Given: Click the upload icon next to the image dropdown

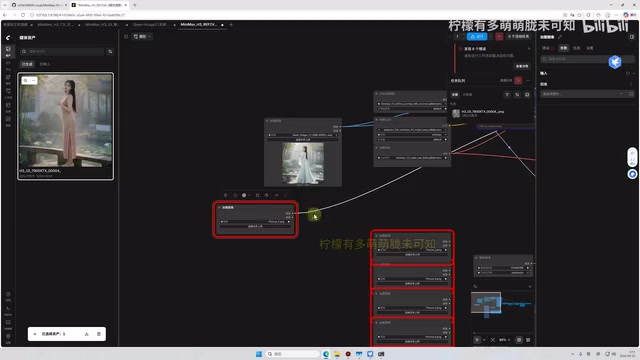Looking at the screenshot, I should coord(631,94).
